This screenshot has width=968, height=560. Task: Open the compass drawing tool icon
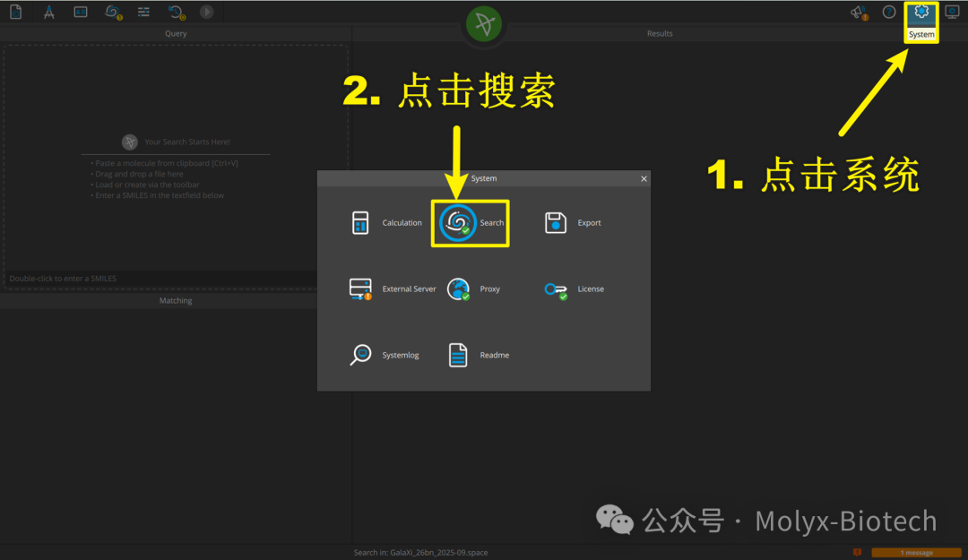click(x=48, y=12)
